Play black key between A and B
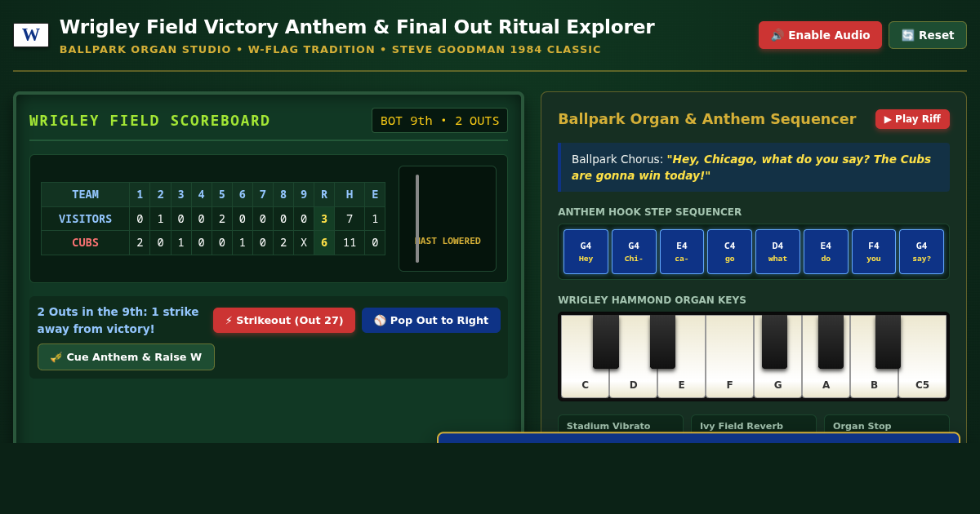The image size is (980, 514). 888,341
